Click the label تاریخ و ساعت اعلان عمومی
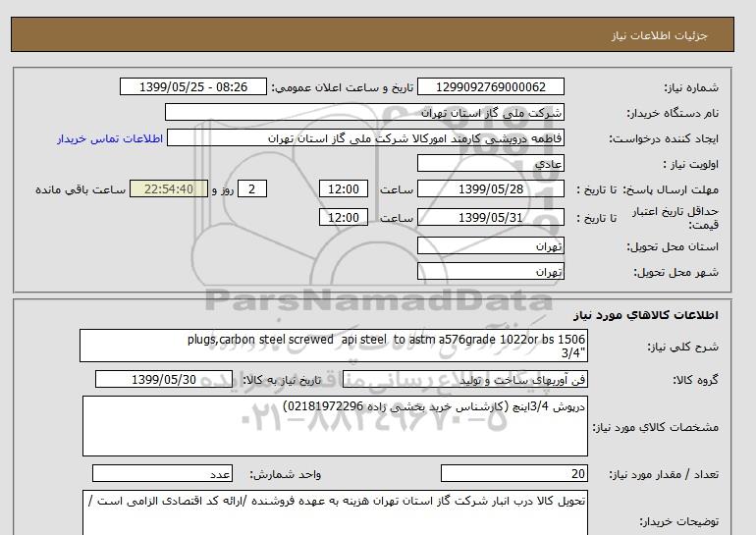This screenshot has height=535, width=756. (343, 87)
